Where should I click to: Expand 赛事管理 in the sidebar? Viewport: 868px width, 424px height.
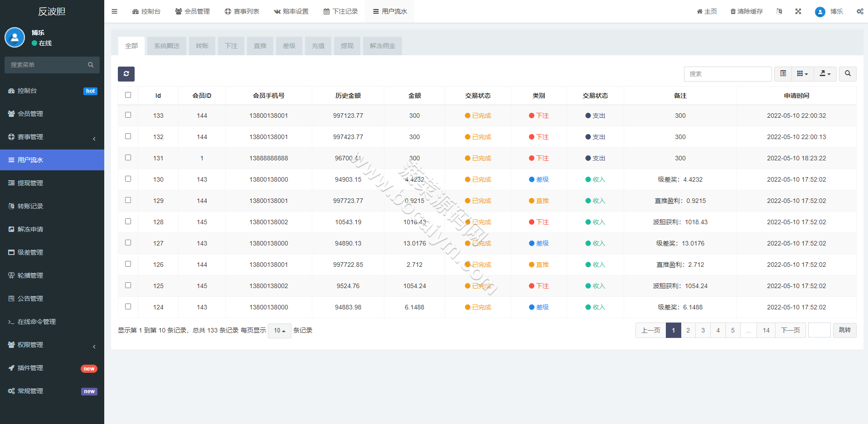click(x=52, y=137)
